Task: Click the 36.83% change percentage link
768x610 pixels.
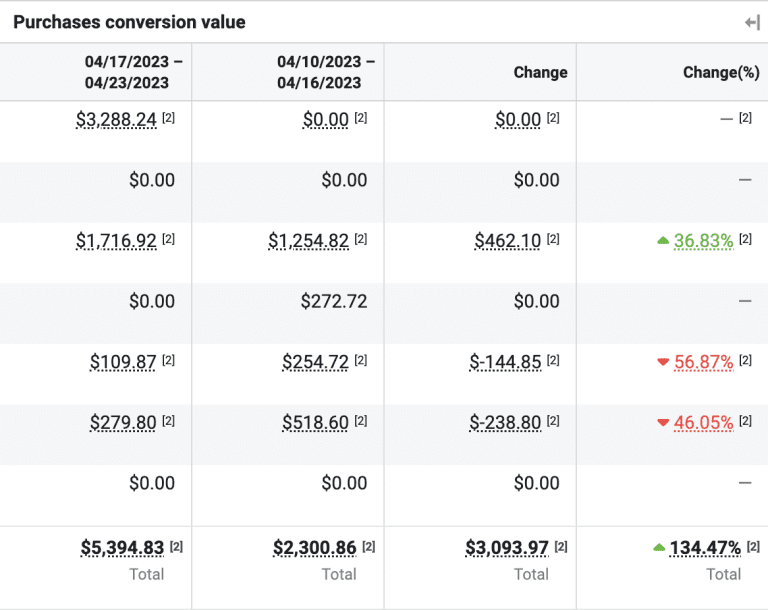Action: click(x=703, y=241)
